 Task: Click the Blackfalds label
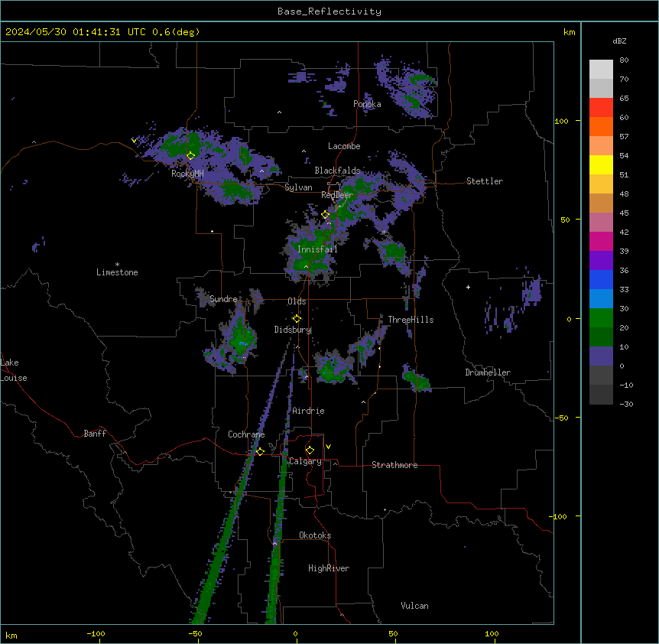(x=337, y=171)
